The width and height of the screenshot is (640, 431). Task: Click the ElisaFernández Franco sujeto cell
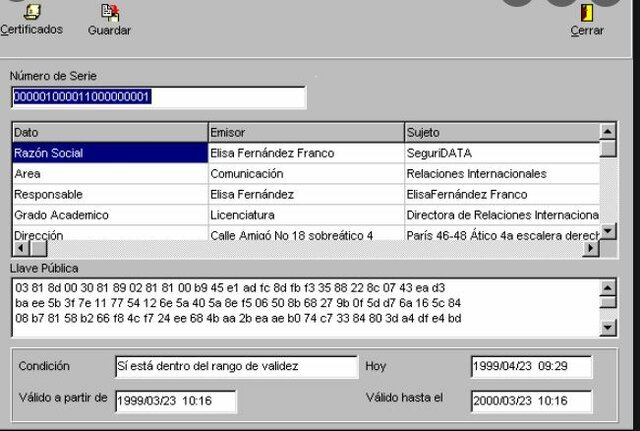click(x=502, y=194)
